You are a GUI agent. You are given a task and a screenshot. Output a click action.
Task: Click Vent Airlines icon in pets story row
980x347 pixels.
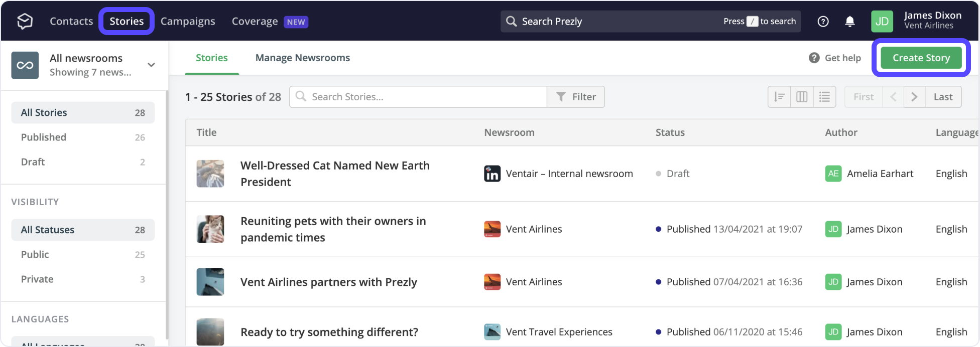(x=492, y=229)
